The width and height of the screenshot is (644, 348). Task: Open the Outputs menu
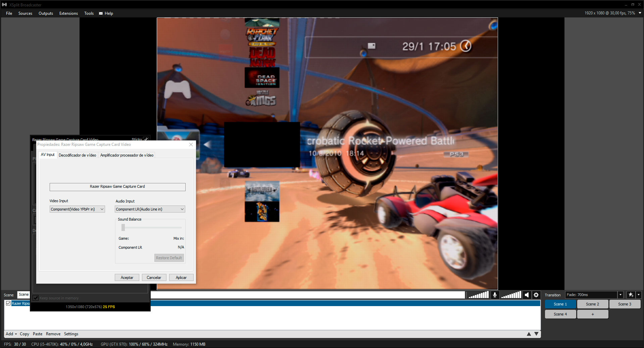pos(46,13)
